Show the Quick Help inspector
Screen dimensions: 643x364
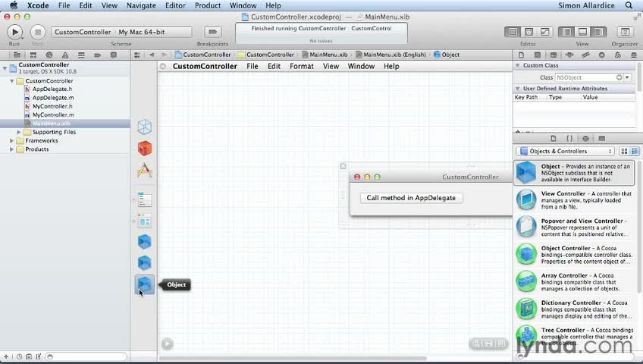[x=537, y=55]
